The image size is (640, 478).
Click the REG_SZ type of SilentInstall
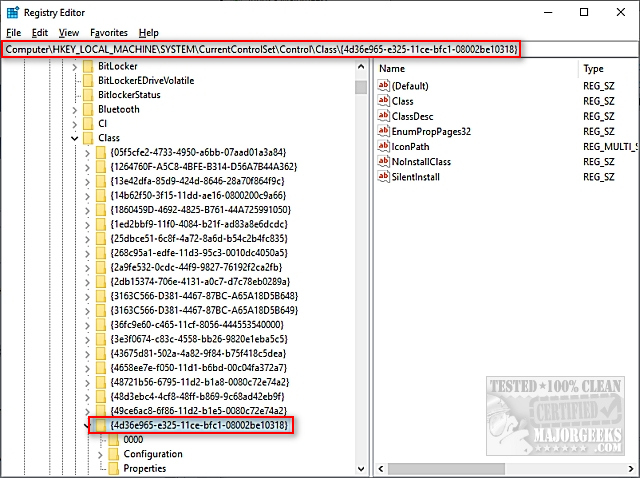coord(598,177)
